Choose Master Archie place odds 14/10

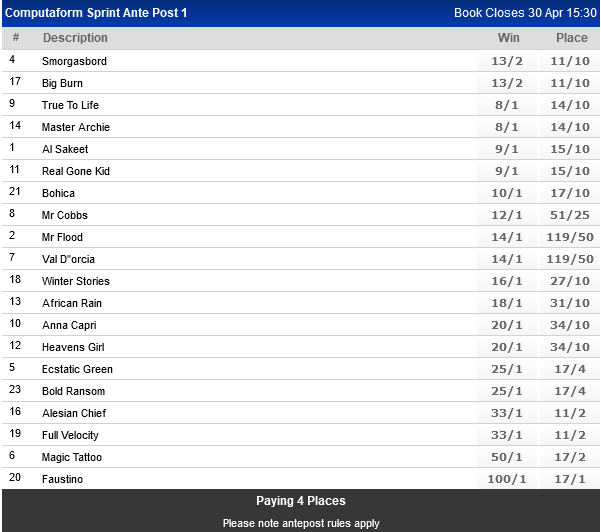pyautogui.click(x=571, y=127)
